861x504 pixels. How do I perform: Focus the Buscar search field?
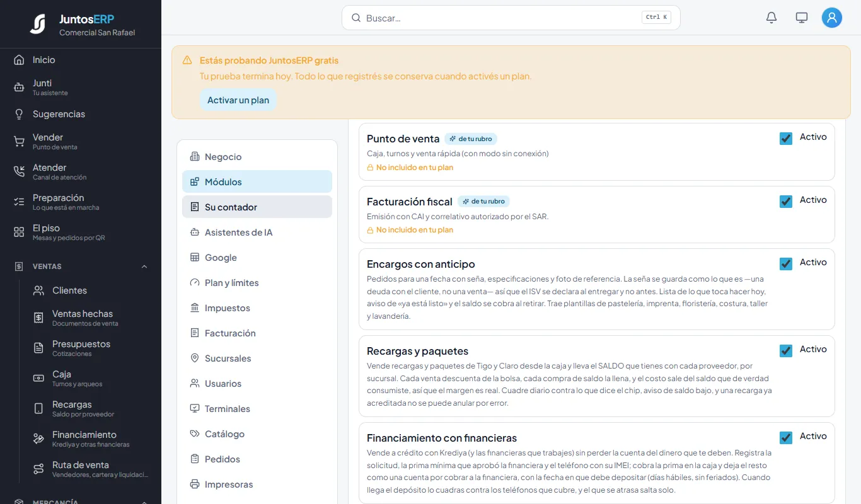pos(511,18)
